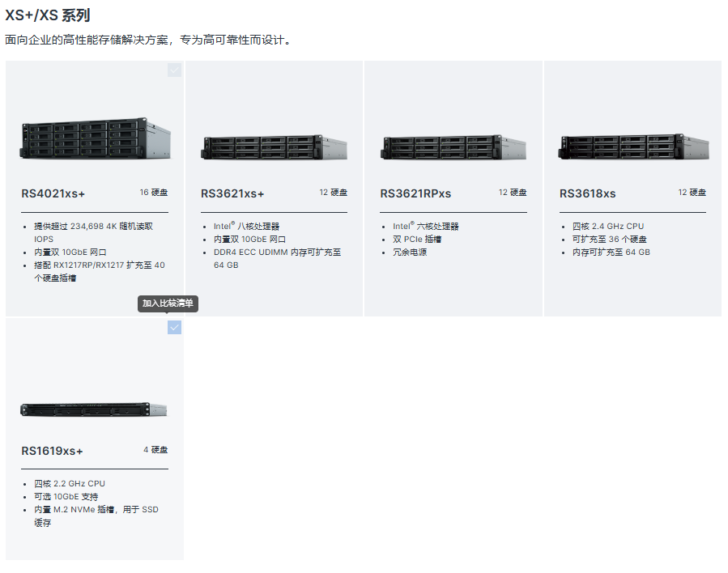
Task: Click the XS+/XS 系列 heading
Action: pos(48,15)
